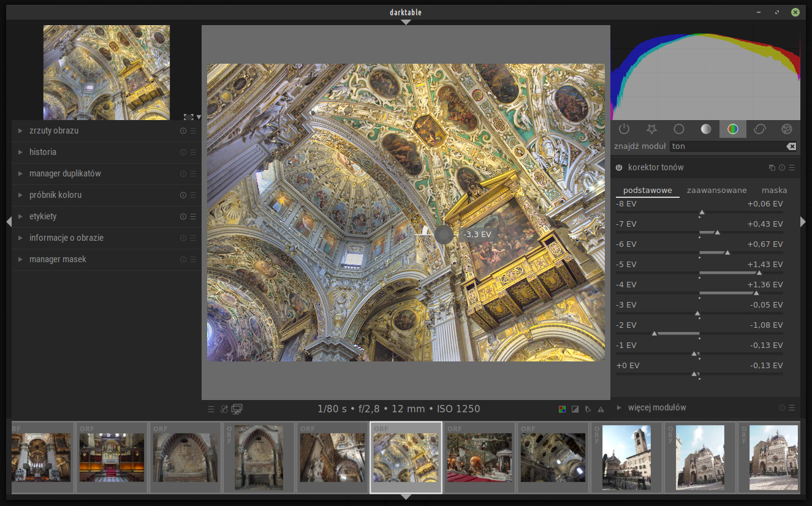
Task: Open quick presets menu below the image
Action: (x=211, y=409)
